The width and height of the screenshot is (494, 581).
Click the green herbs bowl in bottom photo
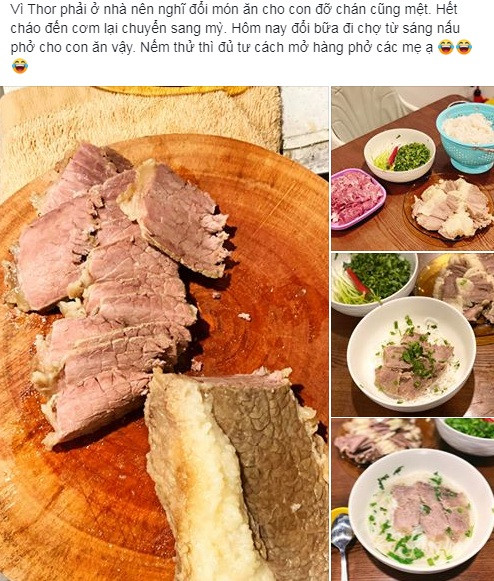coord(465,436)
